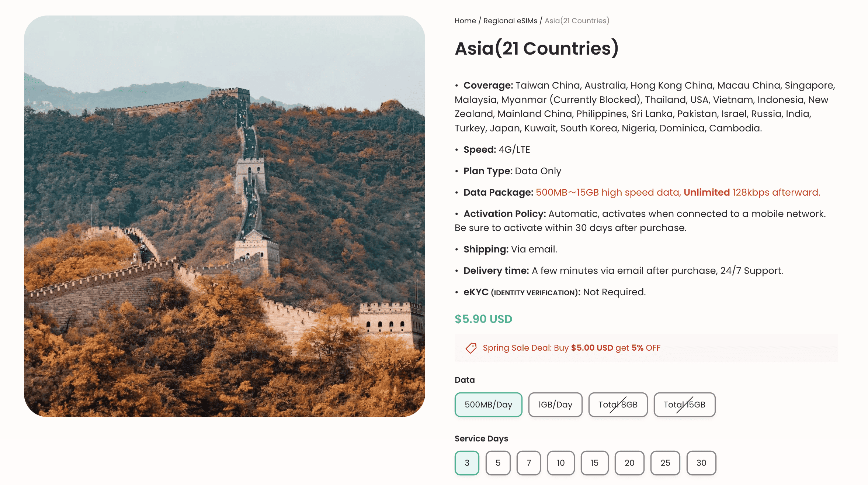Screen dimensions: 868x485
Task: Click the Spring Sale tag icon
Action: pos(470,347)
